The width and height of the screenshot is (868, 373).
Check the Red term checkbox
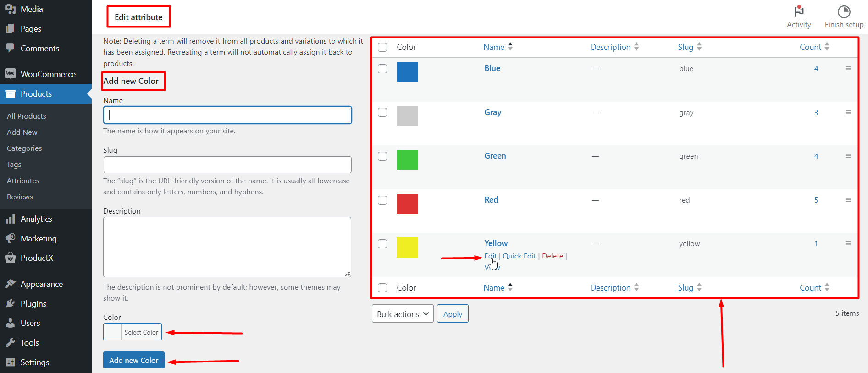click(x=382, y=200)
